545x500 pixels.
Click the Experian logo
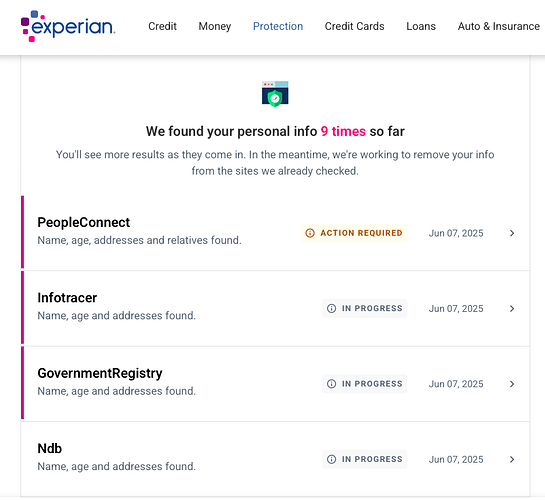pos(68,26)
